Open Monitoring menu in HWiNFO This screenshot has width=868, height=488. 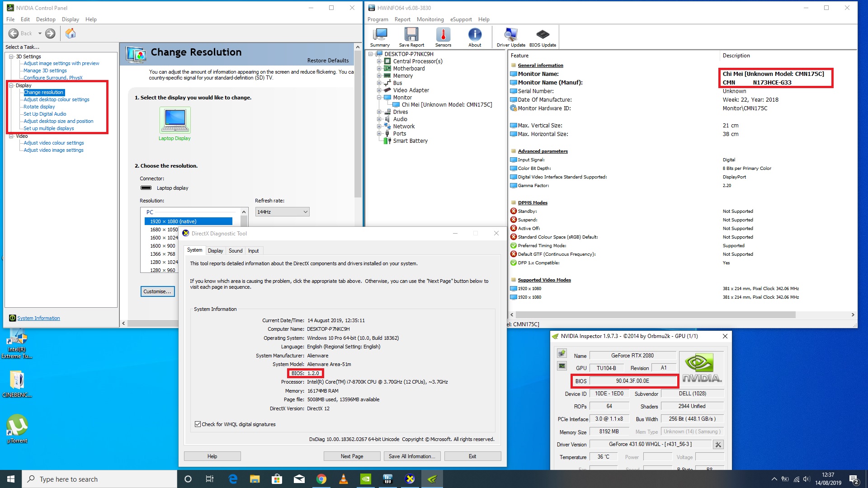430,19
